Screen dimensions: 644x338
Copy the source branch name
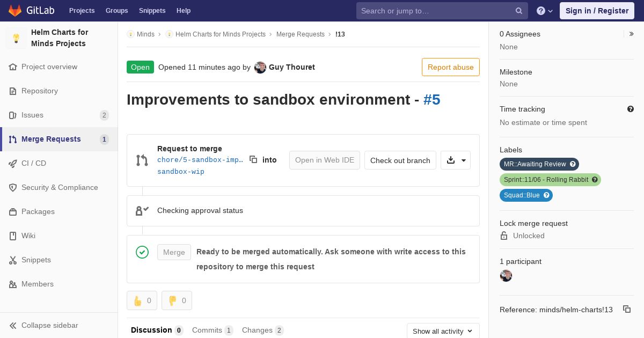pyautogui.click(x=253, y=159)
